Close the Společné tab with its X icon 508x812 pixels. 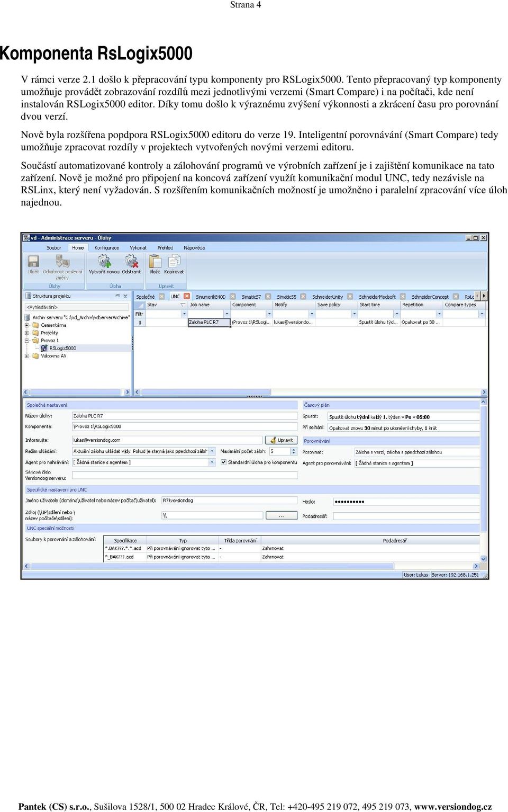[x=162, y=297]
